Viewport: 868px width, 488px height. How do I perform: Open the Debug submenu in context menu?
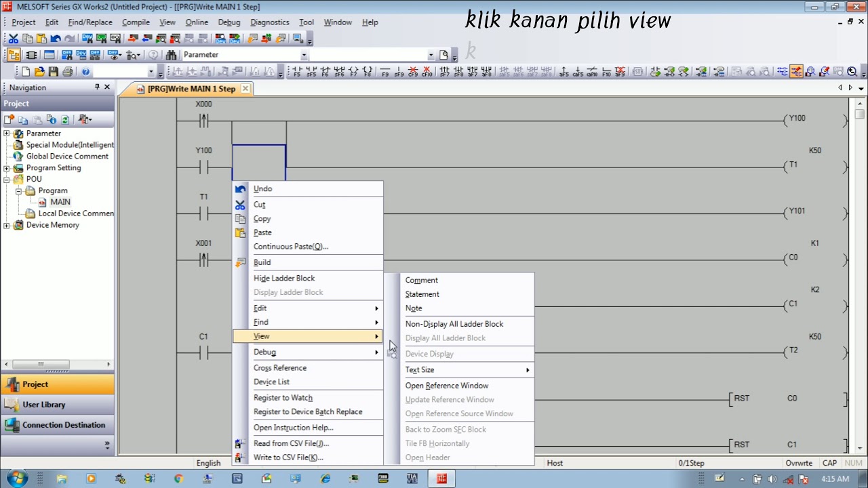[309, 352]
